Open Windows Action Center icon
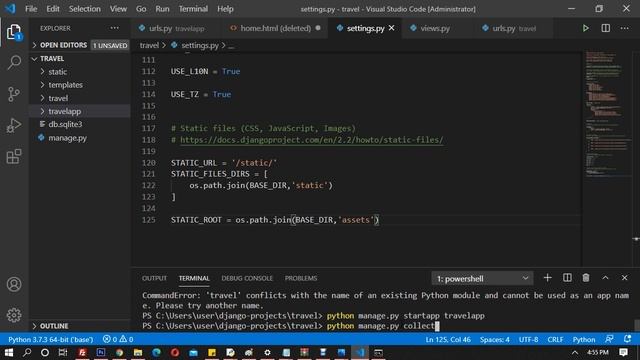Viewport: 640px width, 360px height. pos(623,352)
